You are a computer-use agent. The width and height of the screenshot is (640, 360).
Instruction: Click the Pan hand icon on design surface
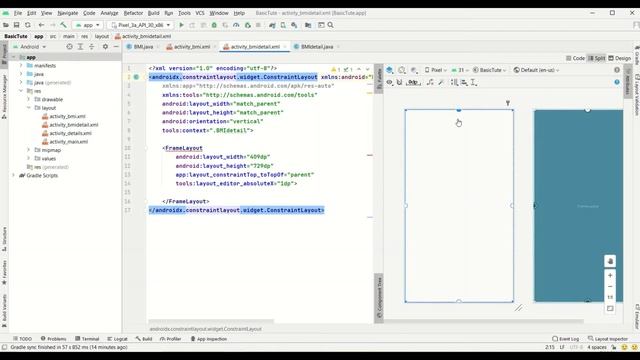tap(610, 261)
